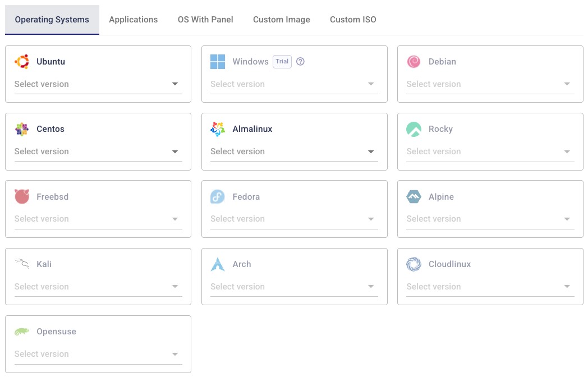Choose a version for Alpine

tap(490, 219)
